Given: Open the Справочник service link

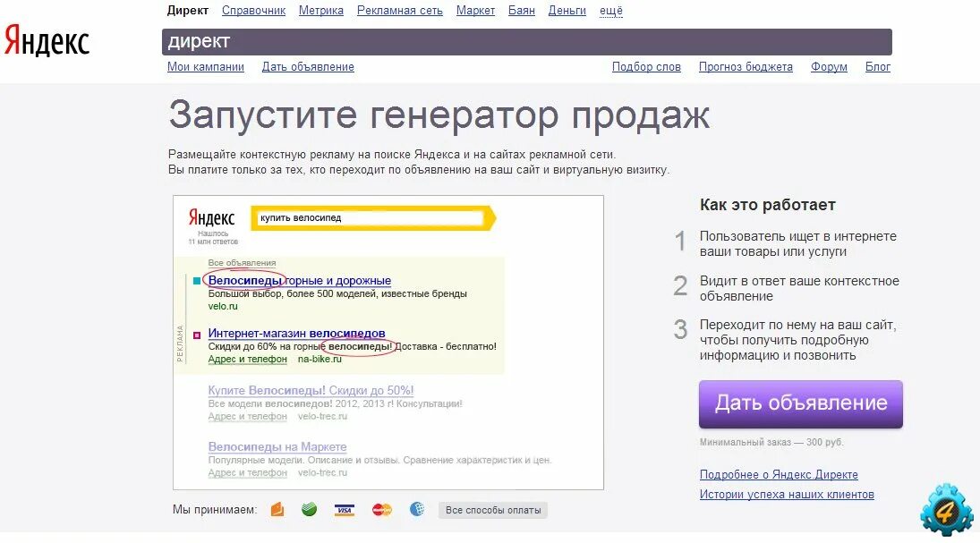Looking at the screenshot, I should pyautogui.click(x=254, y=11).
